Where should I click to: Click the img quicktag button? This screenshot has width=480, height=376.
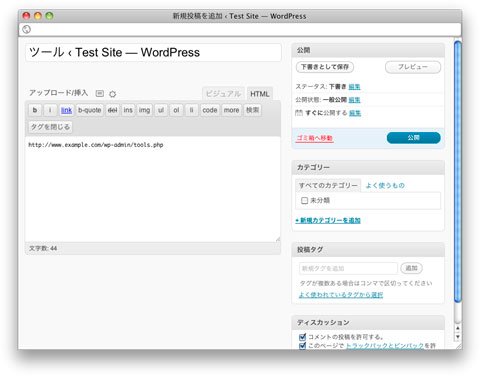[144, 110]
